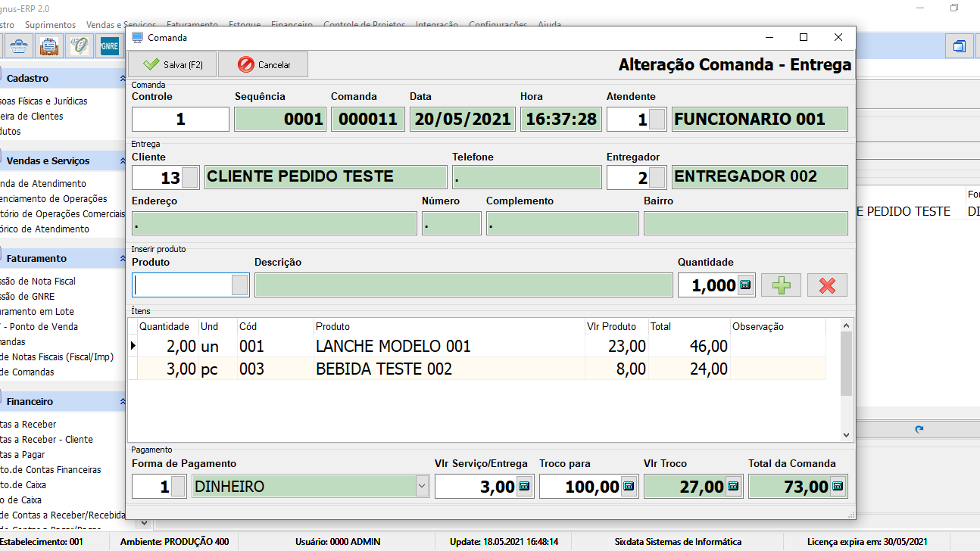The width and height of the screenshot is (980, 551).
Task: Open the Contas a Receber - Cliente sidebar link
Action: click(x=47, y=439)
